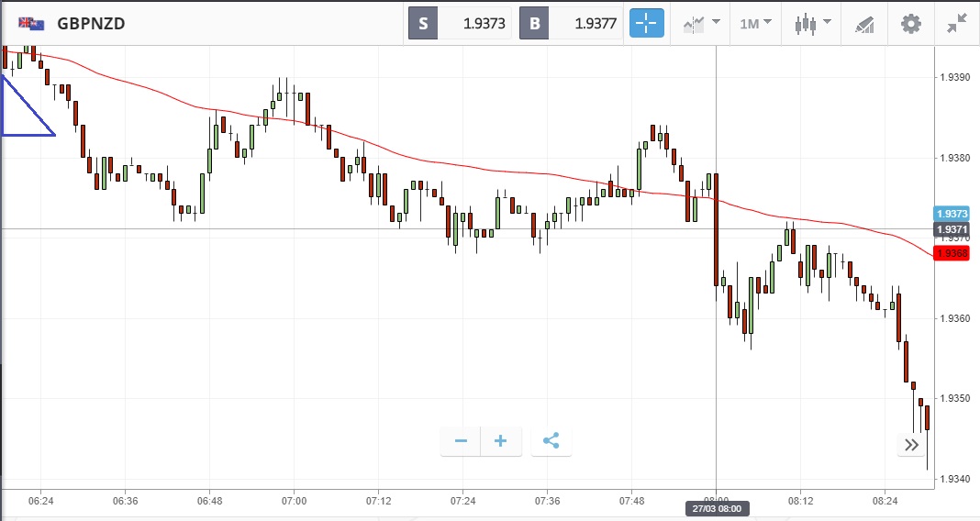Click the share chart icon
The height and width of the screenshot is (521, 980).
tap(551, 441)
